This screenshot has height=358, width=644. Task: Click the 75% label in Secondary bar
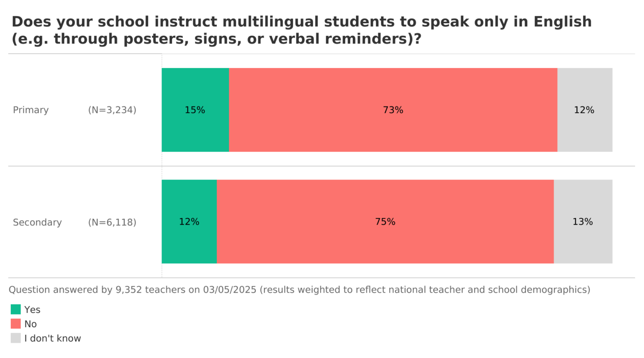coord(385,222)
